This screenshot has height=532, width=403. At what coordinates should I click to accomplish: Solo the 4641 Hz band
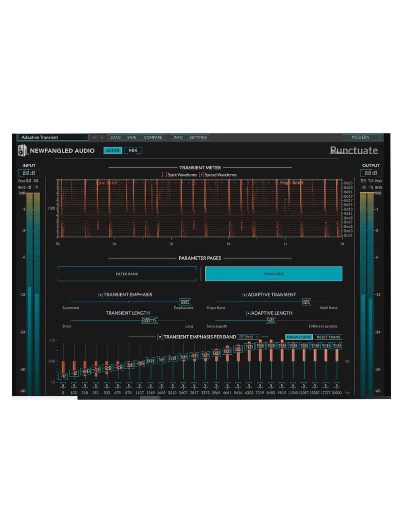click(227, 385)
